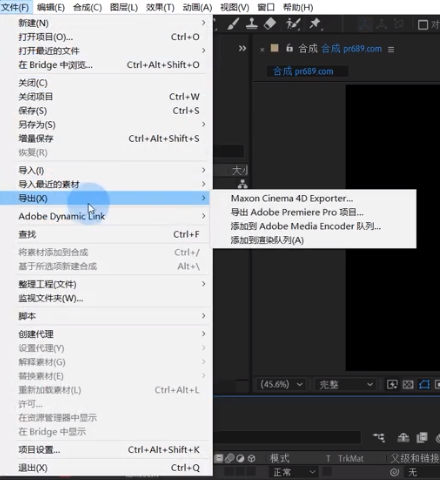
Task: Click the tan composition label color swatch
Action: tap(274, 48)
